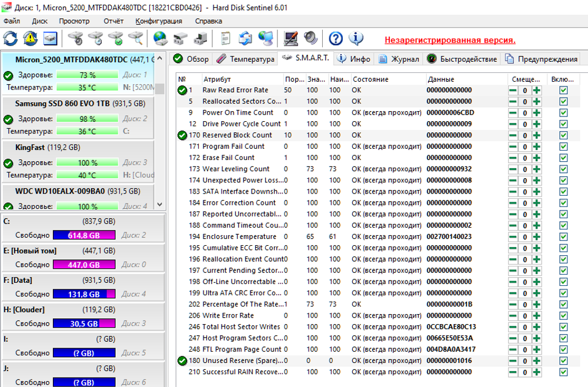Image resolution: width=588 pixels, height=387 pixels.
Task: Click the F: [Data] 131,8 GB free bar
Action: point(84,294)
